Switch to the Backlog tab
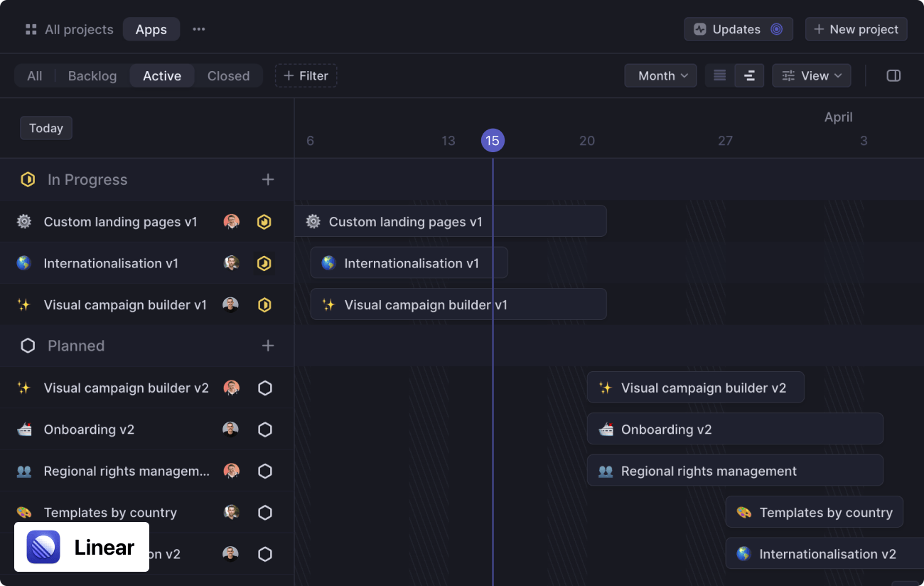The width and height of the screenshot is (924, 586). click(x=92, y=75)
